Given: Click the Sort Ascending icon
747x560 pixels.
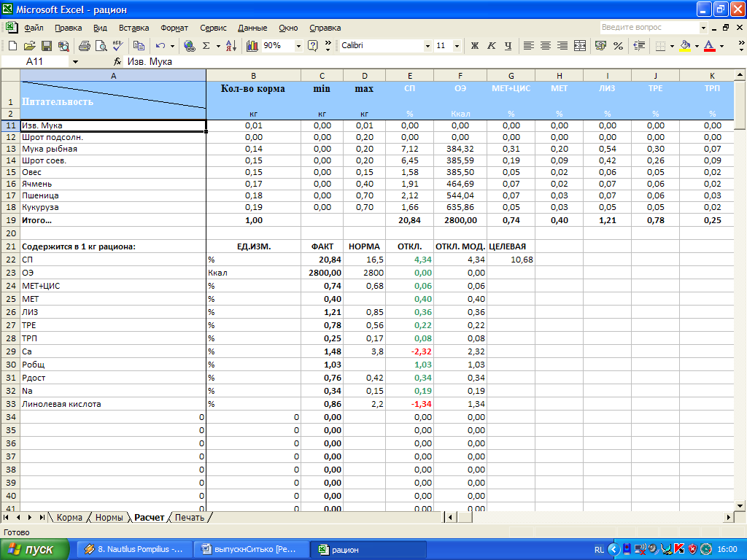Looking at the screenshot, I should click(231, 46).
